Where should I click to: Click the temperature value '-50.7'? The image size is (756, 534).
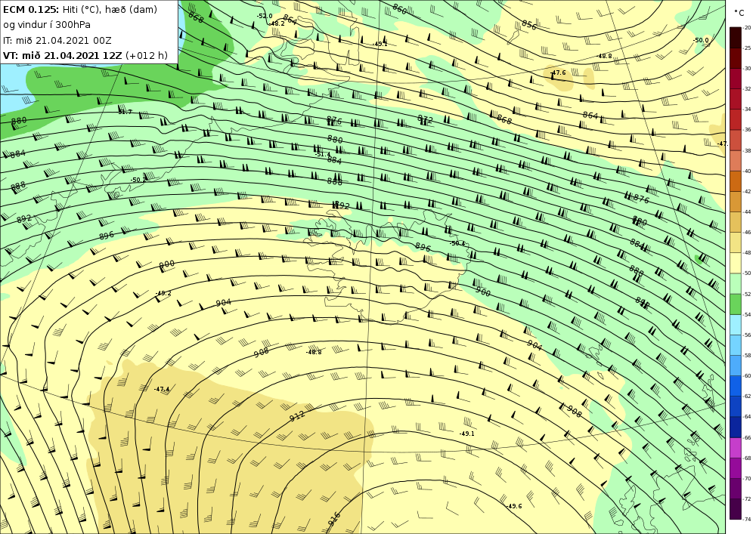pos(138,180)
